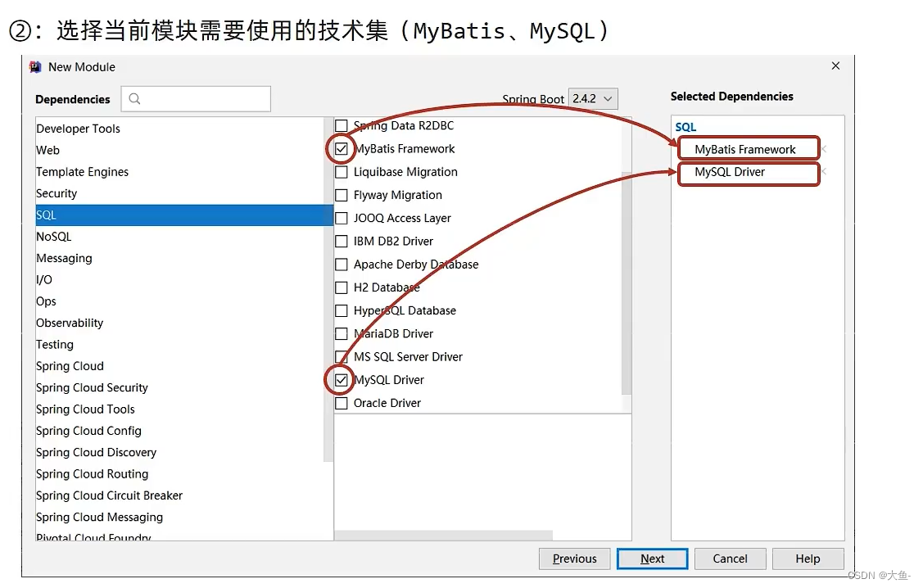Uncheck the MyBatis Framework checkbox

coord(342,148)
